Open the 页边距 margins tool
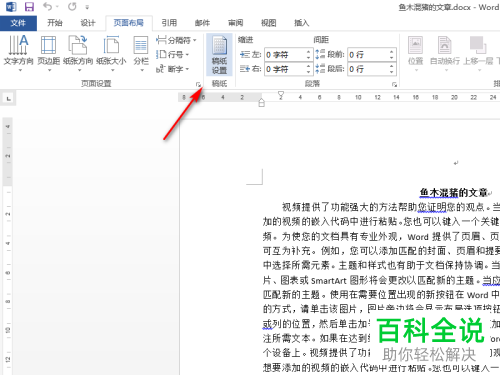The height and width of the screenshot is (375, 500). point(49,53)
